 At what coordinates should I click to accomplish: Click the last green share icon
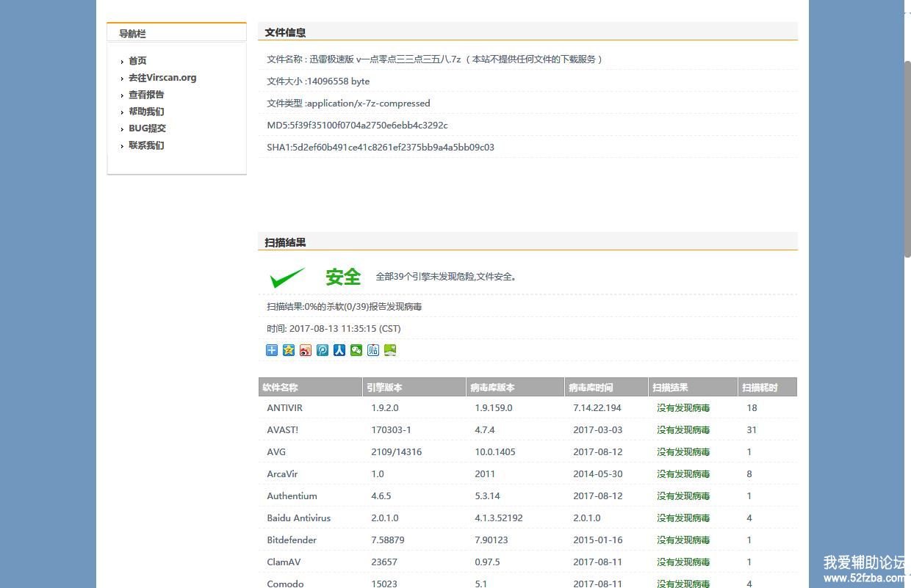(x=390, y=350)
